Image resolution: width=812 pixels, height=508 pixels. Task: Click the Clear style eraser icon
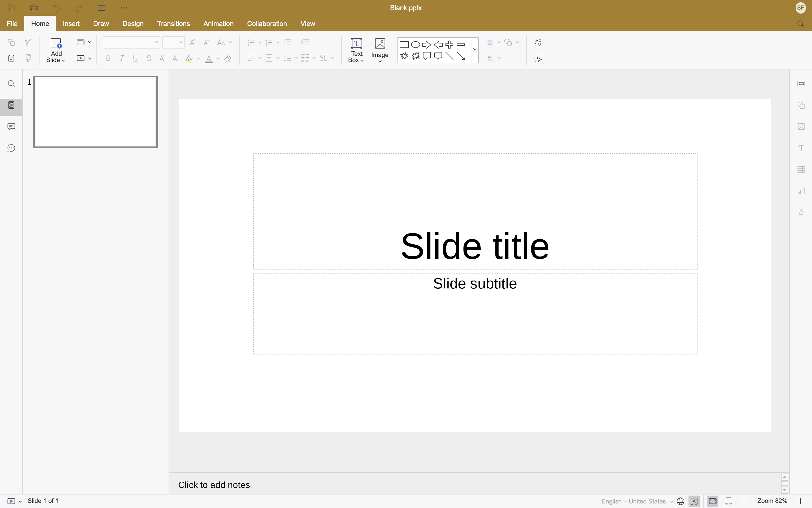click(x=228, y=58)
